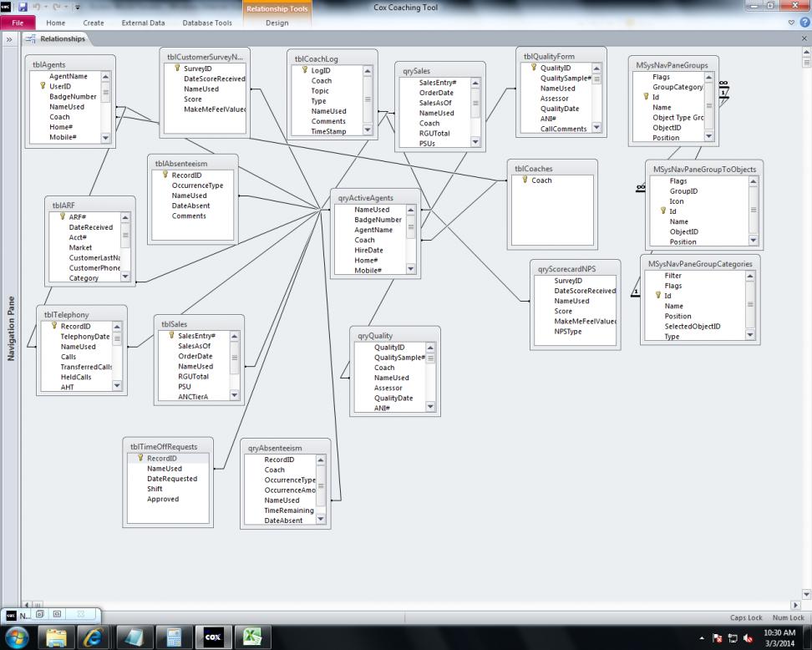
Task: Expand the Navigation Pane with the chevron button
Action: click(9, 38)
